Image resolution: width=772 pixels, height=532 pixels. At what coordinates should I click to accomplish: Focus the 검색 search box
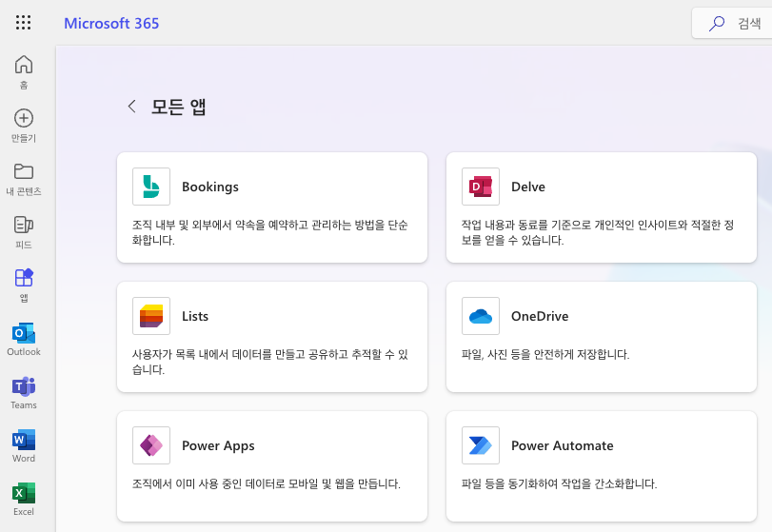point(732,23)
